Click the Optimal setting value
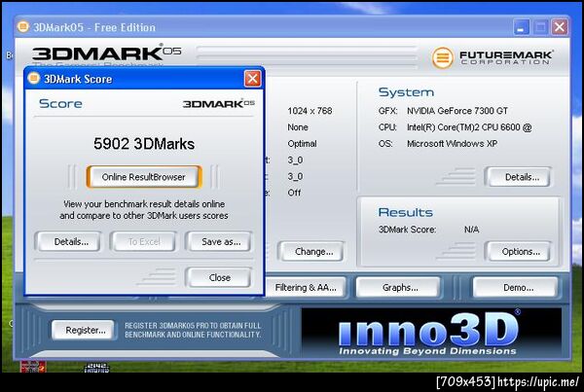This screenshot has height=392, width=584. pyautogui.click(x=302, y=144)
